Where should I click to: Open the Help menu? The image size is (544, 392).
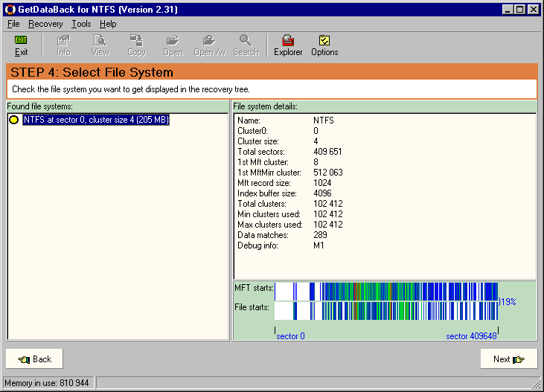click(x=108, y=24)
